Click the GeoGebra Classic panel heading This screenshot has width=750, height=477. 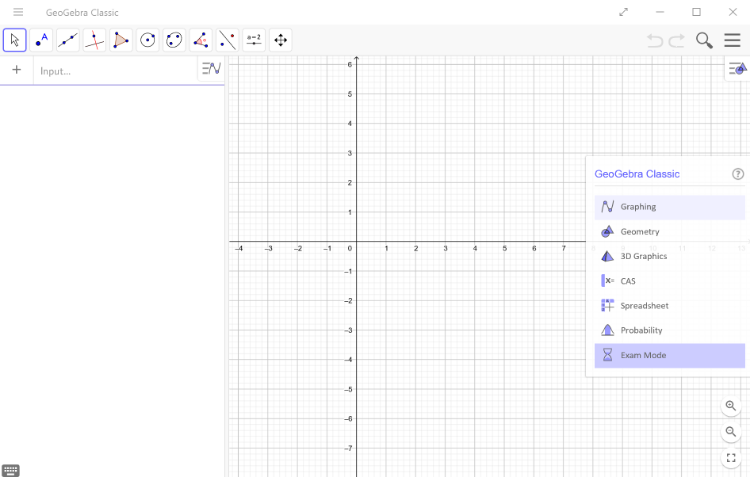[x=637, y=174]
